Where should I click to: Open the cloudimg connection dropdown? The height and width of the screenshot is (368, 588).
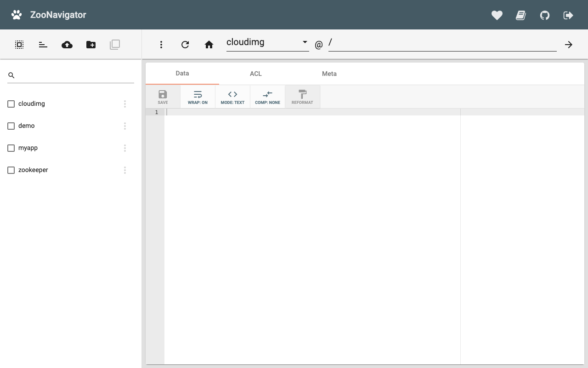(x=267, y=42)
